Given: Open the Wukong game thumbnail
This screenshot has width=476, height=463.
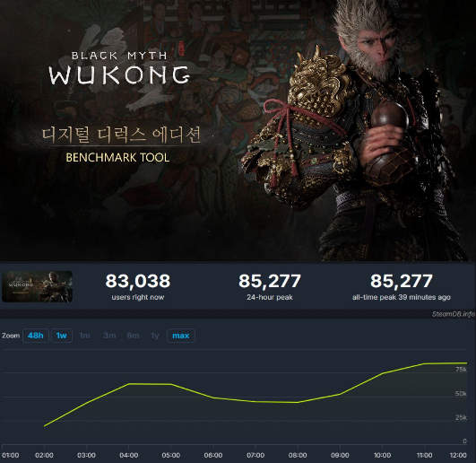Looking at the screenshot, I should pos(37,286).
